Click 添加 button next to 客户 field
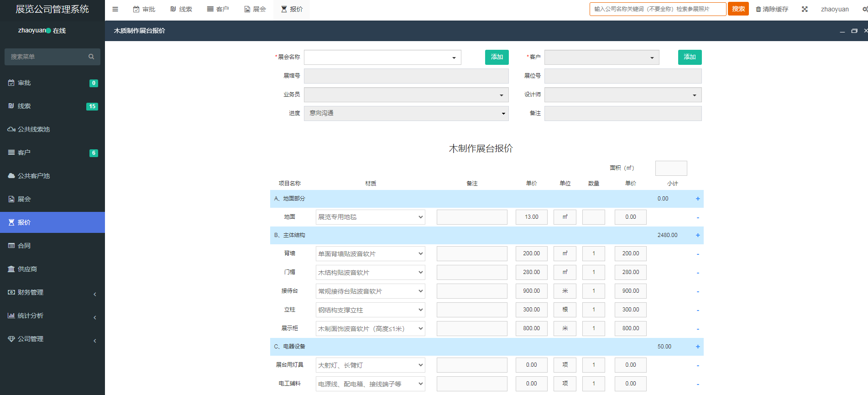The height and width of the screenshot is (395, 868). 690,57
